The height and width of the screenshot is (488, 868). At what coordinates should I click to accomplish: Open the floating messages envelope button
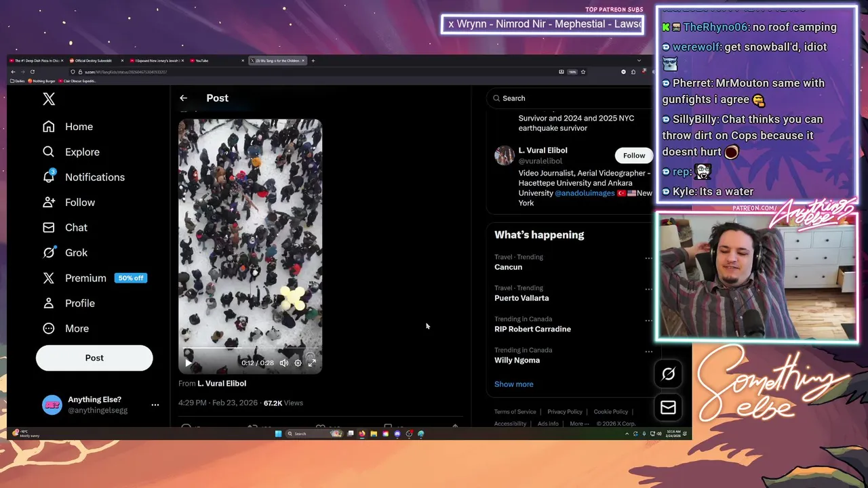[x=668, y=407]
